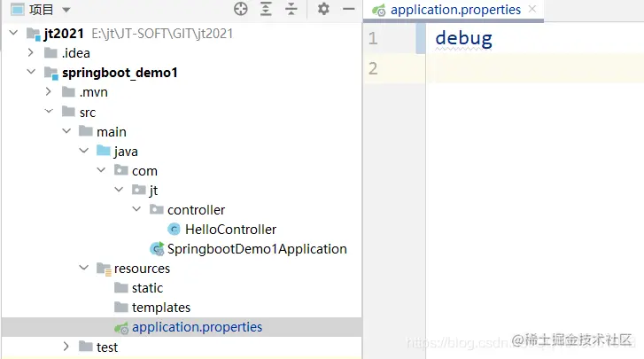Screen dimensions: 644x359
Task: Click the main folder icon
Action: (x=86, y=131)
